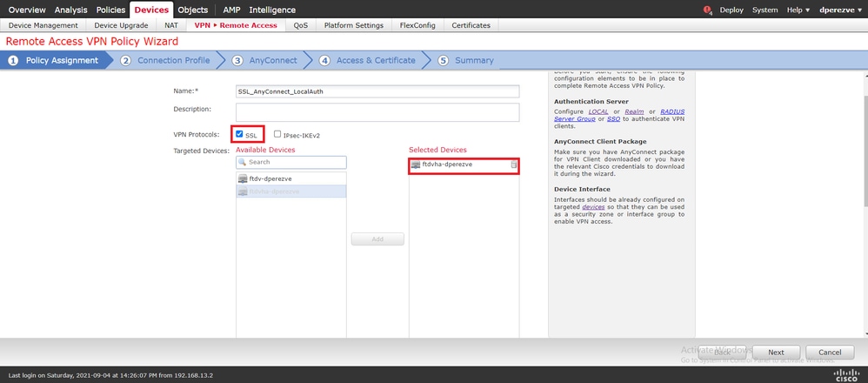Select ftdv-dperezve in Available Devices

click(x=291, y=178)
